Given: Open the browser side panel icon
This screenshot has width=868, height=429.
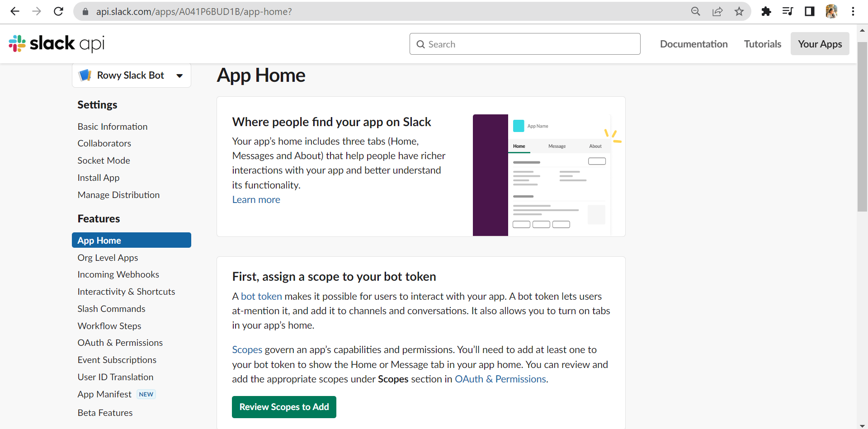Looking at the screenshot, I should (x=809, y=11).
